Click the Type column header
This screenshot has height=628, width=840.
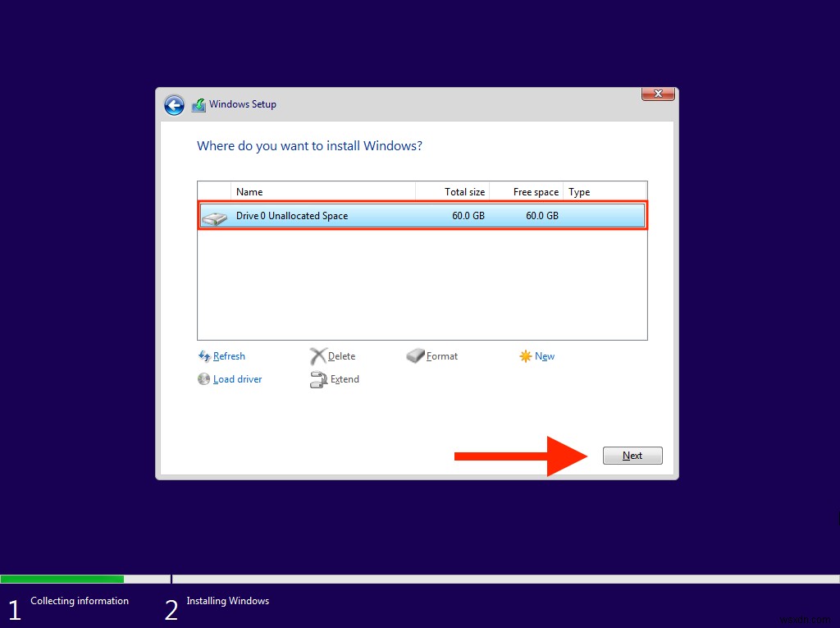point(578,191)
